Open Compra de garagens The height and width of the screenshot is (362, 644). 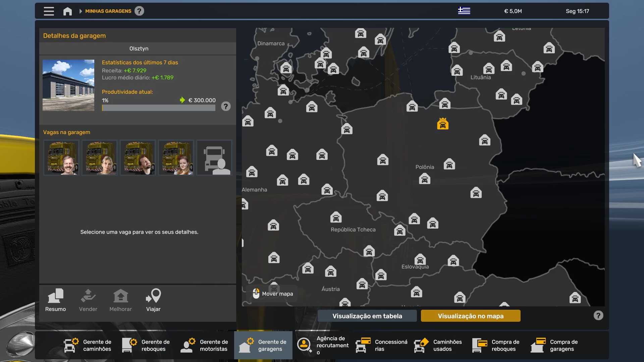[555, 345]
